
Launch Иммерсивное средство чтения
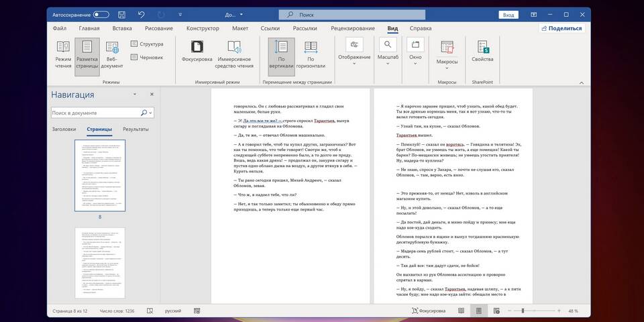pos(234,54)
